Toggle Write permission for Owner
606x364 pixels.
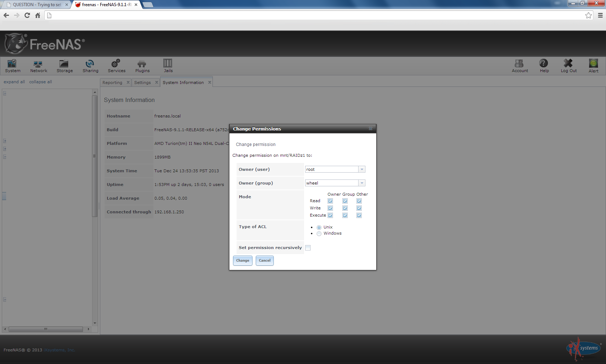point(330,208)
